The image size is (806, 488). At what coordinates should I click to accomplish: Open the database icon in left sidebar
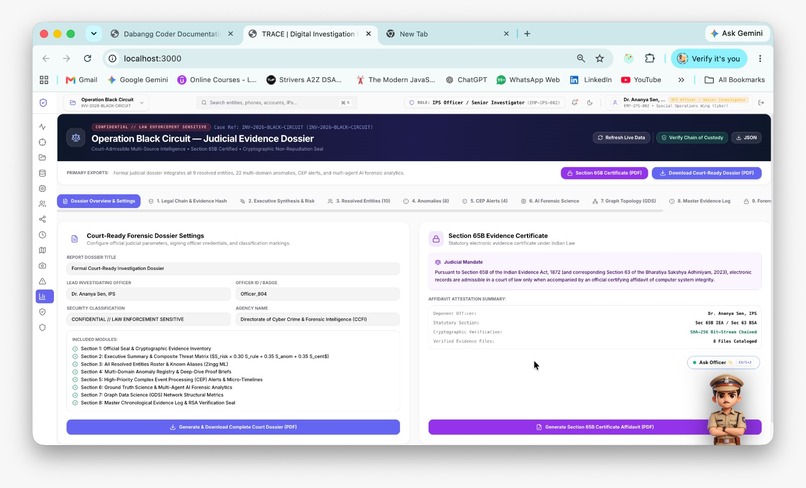click(43, 173)
